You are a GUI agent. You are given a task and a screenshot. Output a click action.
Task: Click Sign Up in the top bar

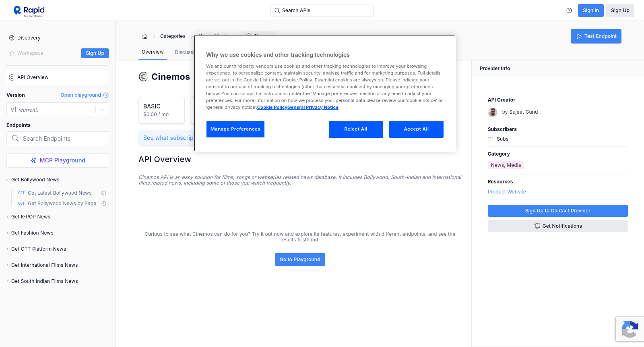tap(620, 10)
